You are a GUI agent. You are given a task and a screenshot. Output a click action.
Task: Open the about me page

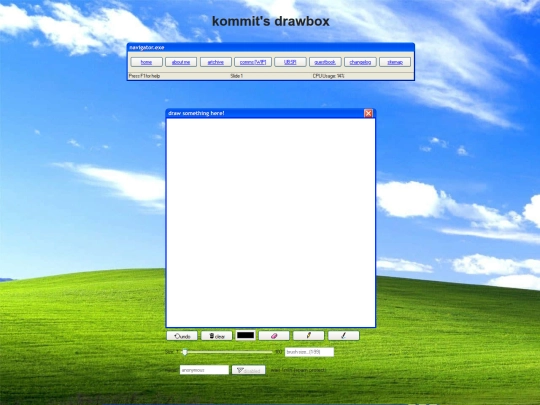pos(181,62)
